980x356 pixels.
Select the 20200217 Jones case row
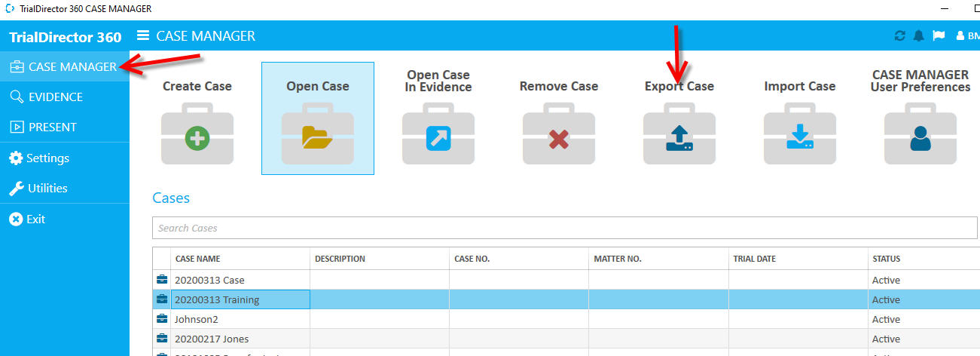[566, 339]
